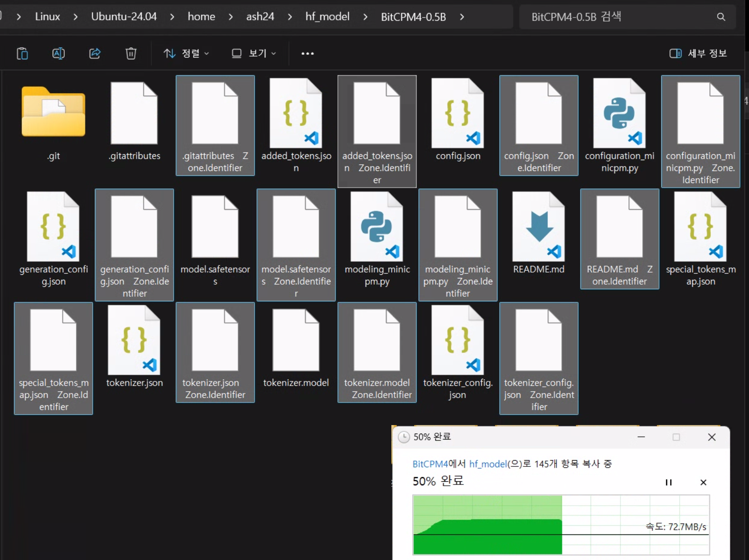The image size is (749, 560).
Task: Expand the chevron after ash24 breadcrumb
Action: click(290, 17)
